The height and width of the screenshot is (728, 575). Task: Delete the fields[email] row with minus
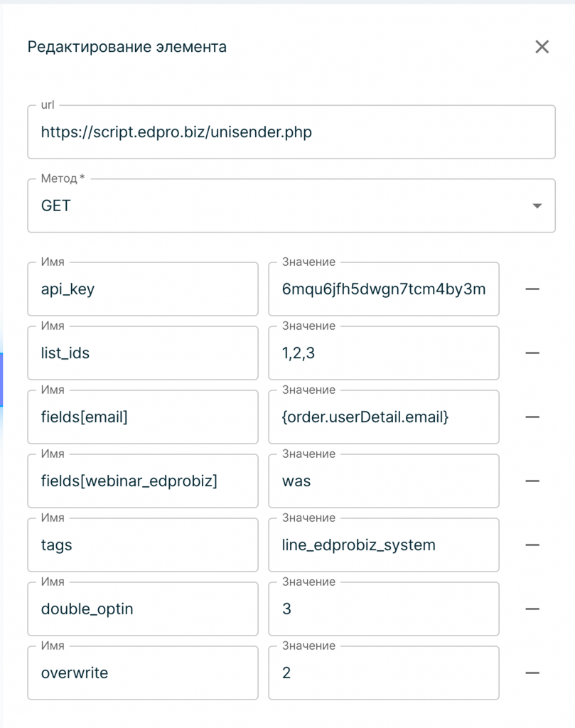point(532,417)
